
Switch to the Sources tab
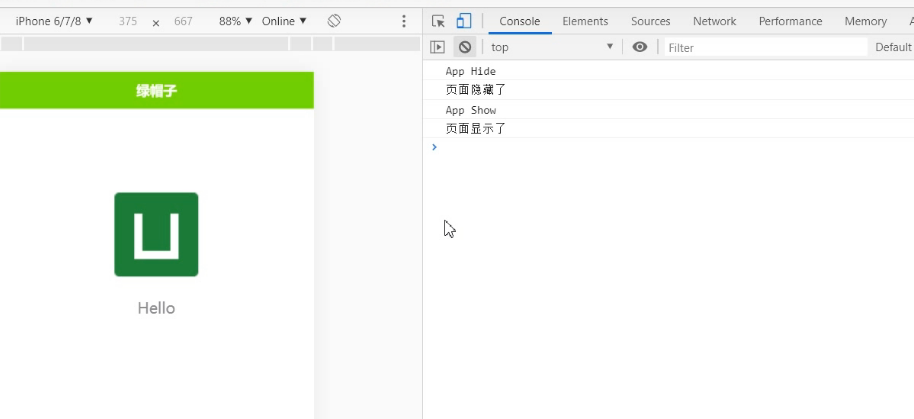pyautogui.click(x=651, y=22)
